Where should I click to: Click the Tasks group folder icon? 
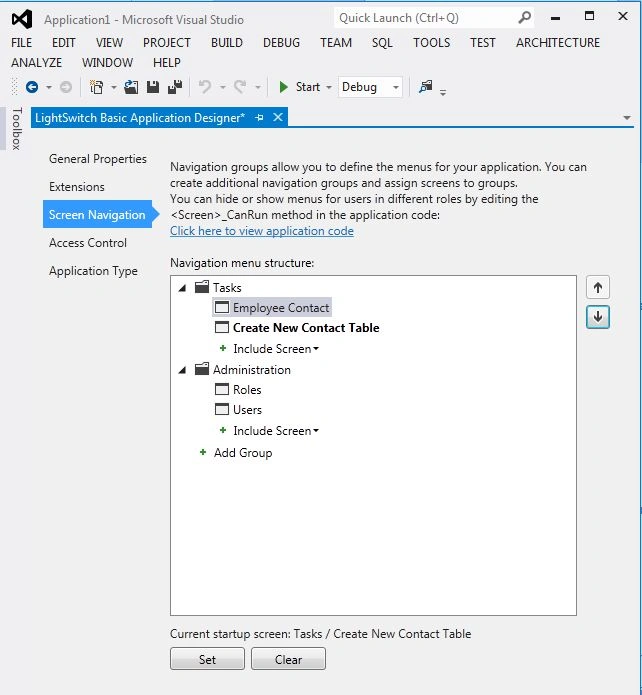pos(202,287)
